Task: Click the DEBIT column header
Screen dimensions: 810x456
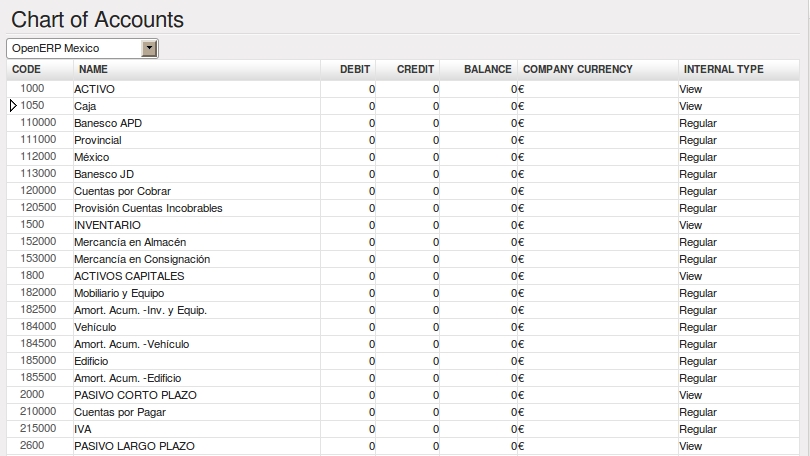Action: click(355, 69)
